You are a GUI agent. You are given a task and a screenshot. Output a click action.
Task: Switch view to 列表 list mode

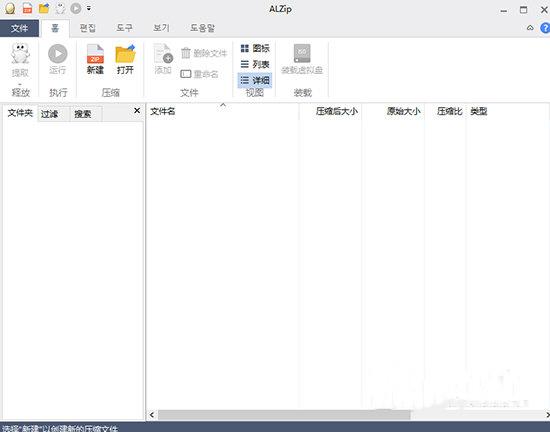(255, 64)
